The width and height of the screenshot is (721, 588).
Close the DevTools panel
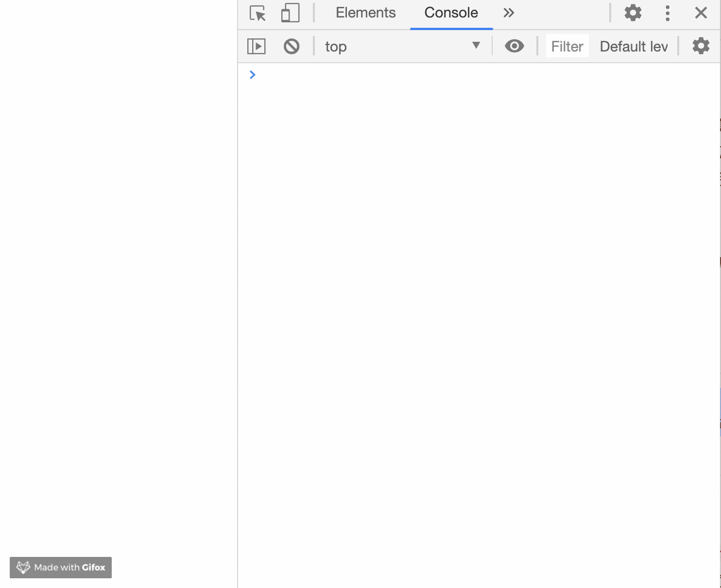coord(701,13)
